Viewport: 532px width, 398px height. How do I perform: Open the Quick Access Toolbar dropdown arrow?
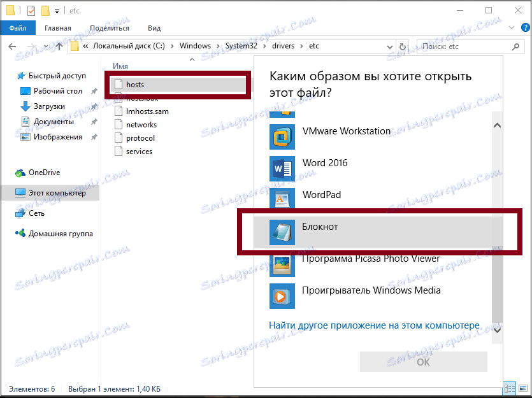[x=56, y=10]
